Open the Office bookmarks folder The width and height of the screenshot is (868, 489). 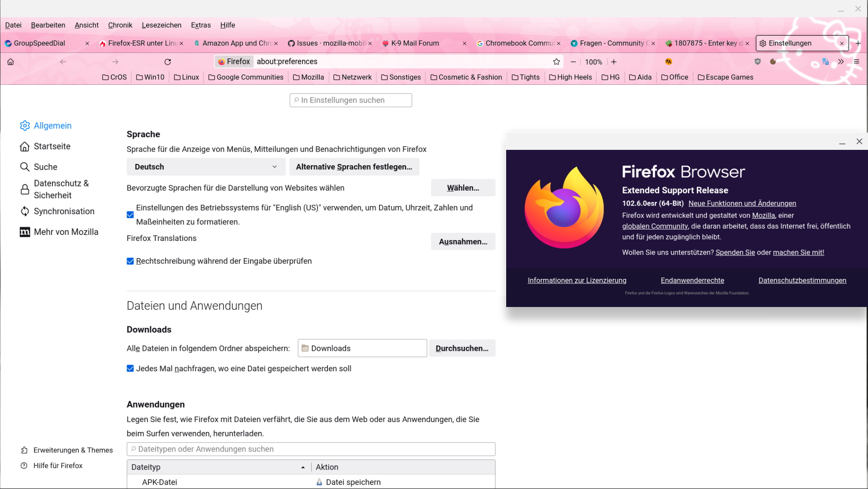click(x=674, y=77)
